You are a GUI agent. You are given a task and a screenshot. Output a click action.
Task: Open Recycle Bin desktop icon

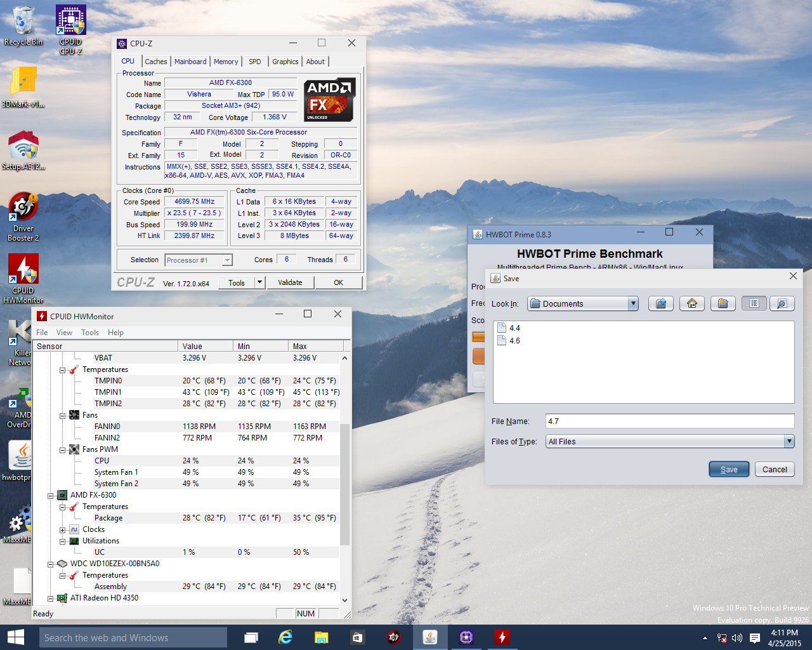(x=23, y=26)
